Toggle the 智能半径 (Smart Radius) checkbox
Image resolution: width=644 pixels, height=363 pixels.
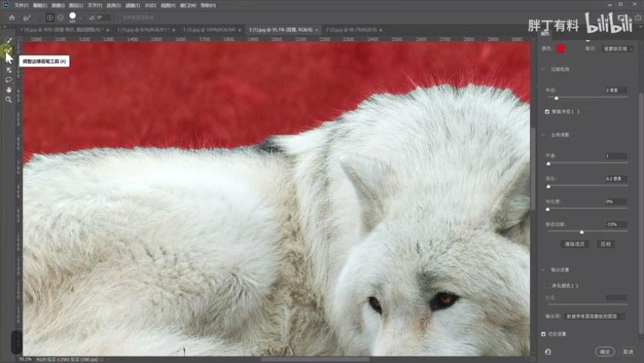pyautogui.click(x=547, y=112)
